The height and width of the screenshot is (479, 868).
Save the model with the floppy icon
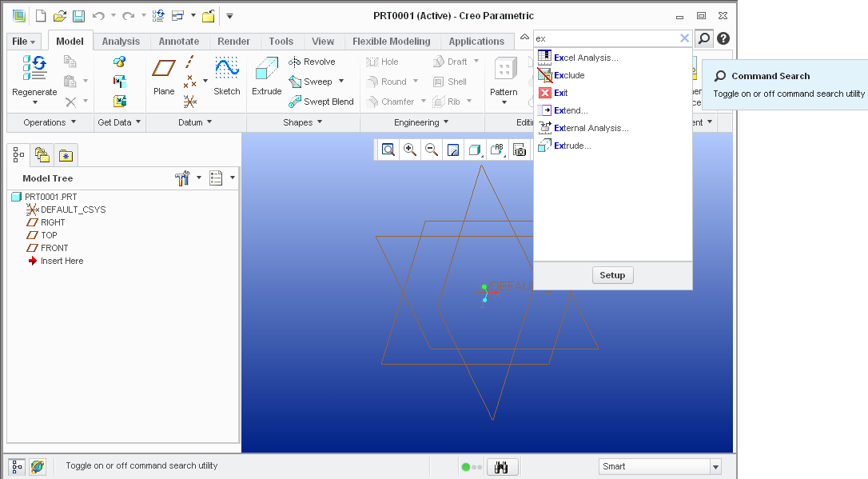click(78, 16)
